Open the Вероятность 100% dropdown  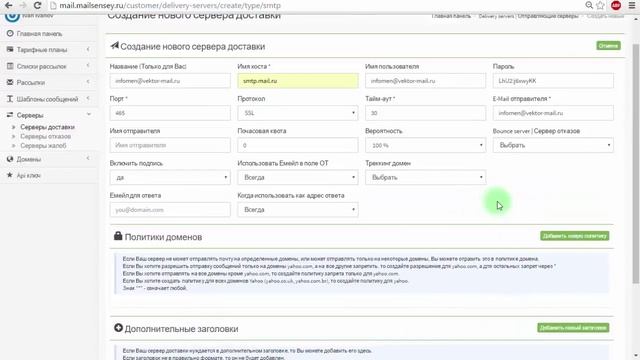click(425, 145)
